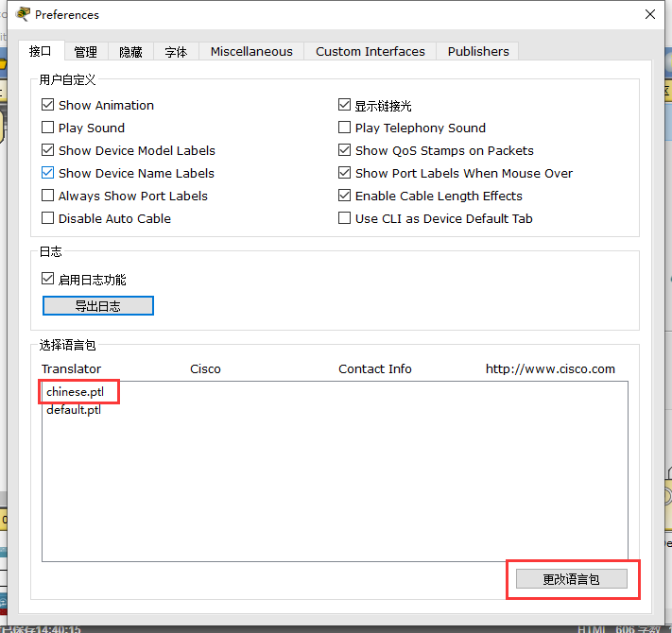Click the Translator label
Image resolution: width=672 pixels, height=633 pixels.
pyautogui.click(x=71, y=368)
